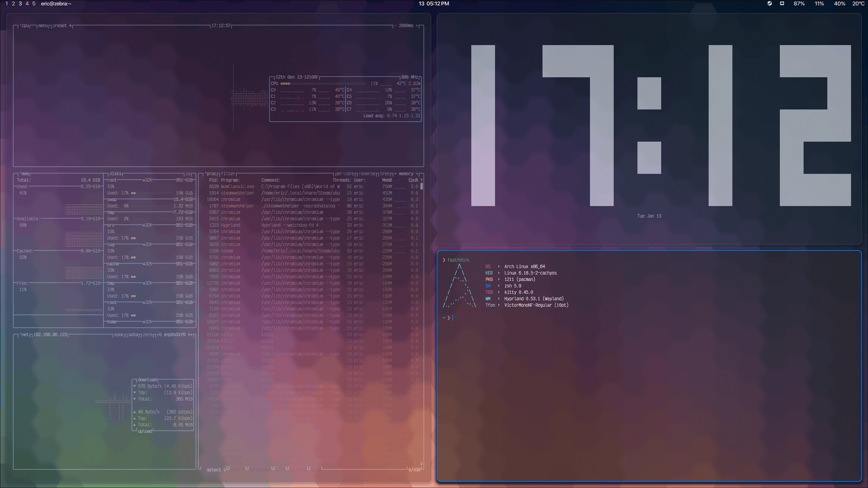The image size is (868, 488).
Task: Click the ethernet network tray icon
Action: [782, 3]
